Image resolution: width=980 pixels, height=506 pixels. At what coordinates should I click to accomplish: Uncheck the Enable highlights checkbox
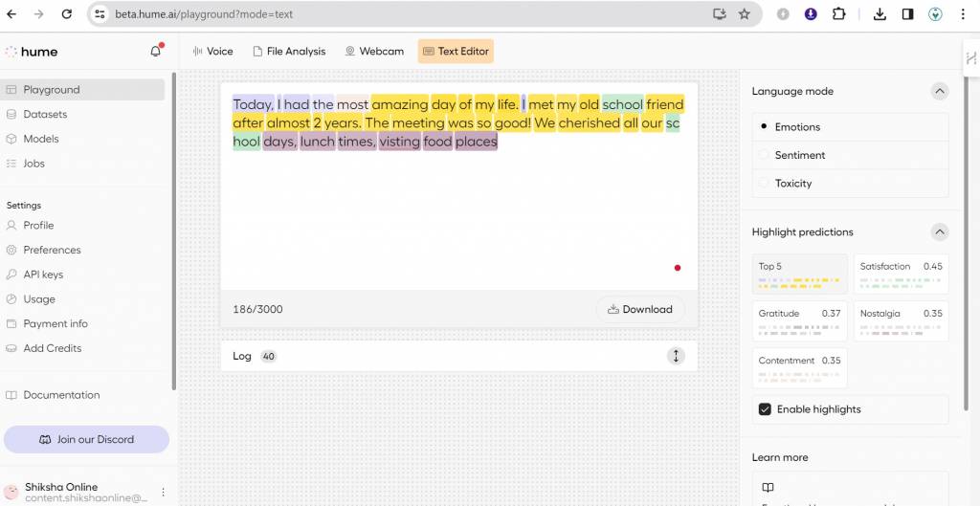765,409
